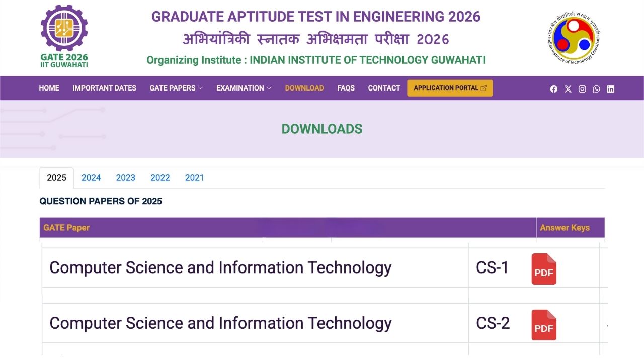Open the FAQS page

coord(346,88)
